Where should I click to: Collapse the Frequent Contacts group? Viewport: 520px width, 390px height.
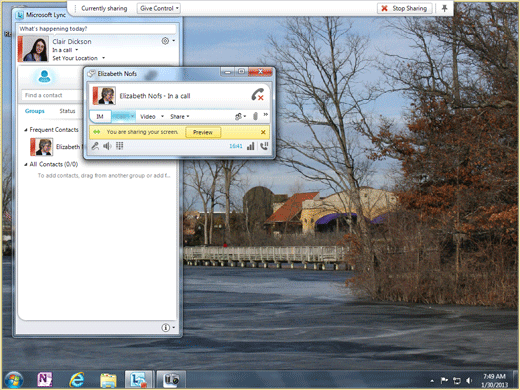26,130
